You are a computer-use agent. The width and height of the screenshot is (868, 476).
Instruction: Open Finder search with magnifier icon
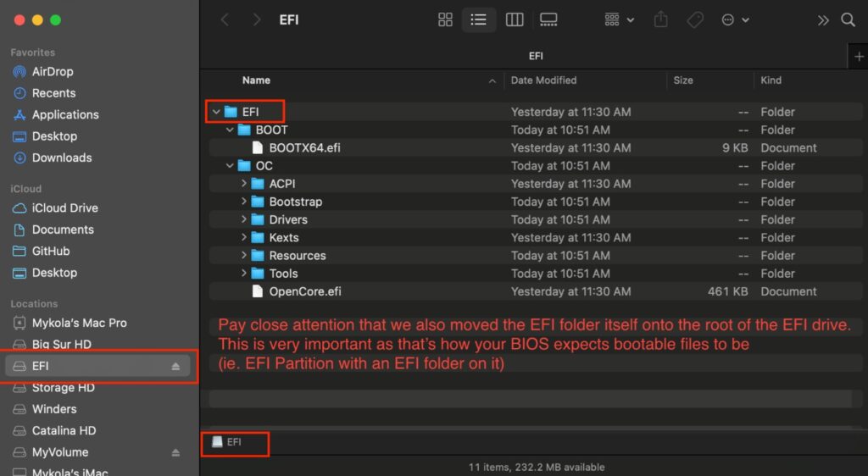(848, 19)
